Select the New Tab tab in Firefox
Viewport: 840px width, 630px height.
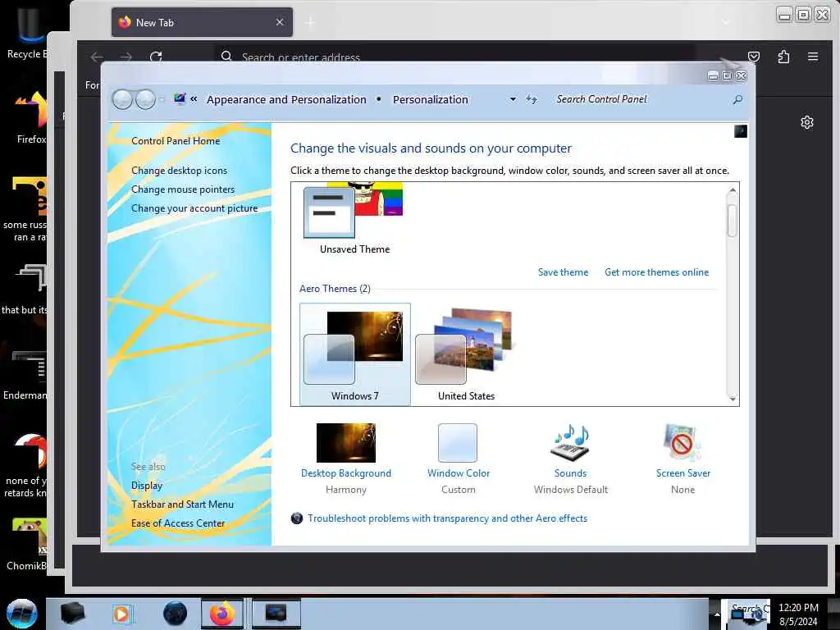202,22
